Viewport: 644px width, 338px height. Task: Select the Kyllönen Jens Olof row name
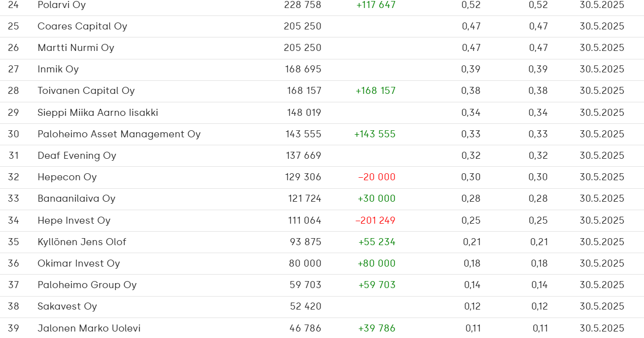point(82,242)
